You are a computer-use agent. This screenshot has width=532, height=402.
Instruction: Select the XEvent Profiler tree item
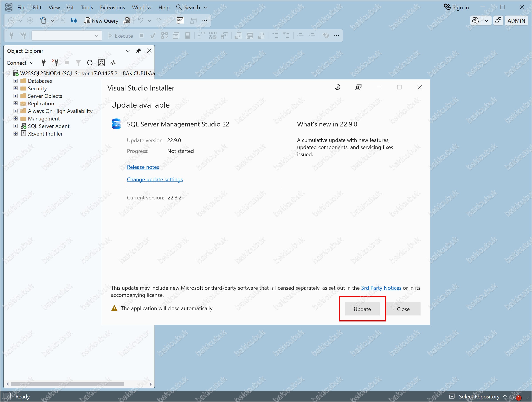(45, 134)
